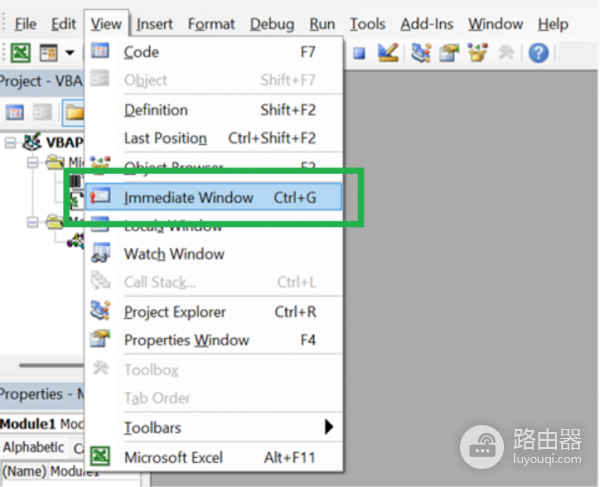Viewport: 600px width, 487px height.
Task: Click the View Microsoft Excel toolbar icon
Action: pyautogui.click(x=21, y=53)
